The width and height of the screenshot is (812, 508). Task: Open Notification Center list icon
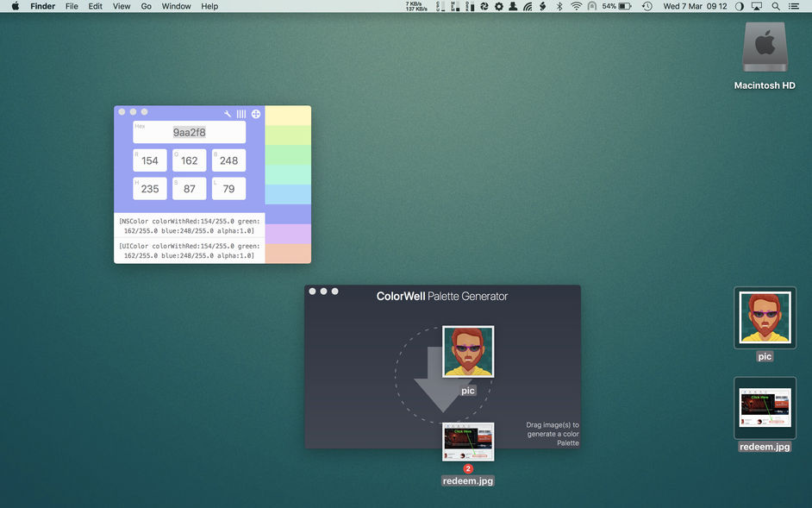[794, 6]
